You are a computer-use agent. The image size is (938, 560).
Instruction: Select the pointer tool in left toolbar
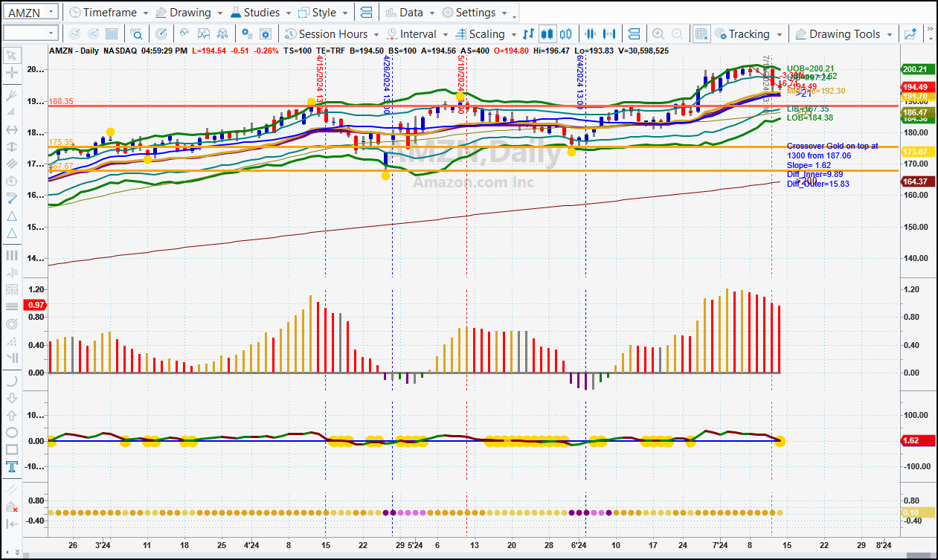point(11,55)
